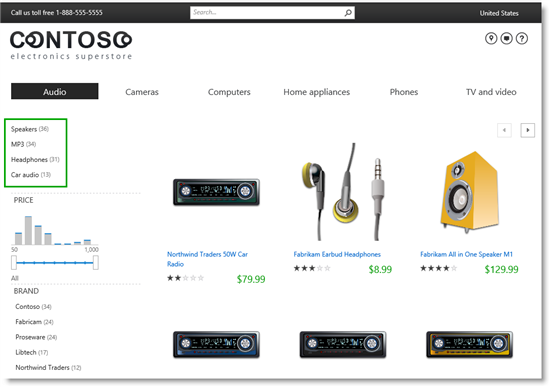Filter by MP3 (34) subcategory

point(24,144)
